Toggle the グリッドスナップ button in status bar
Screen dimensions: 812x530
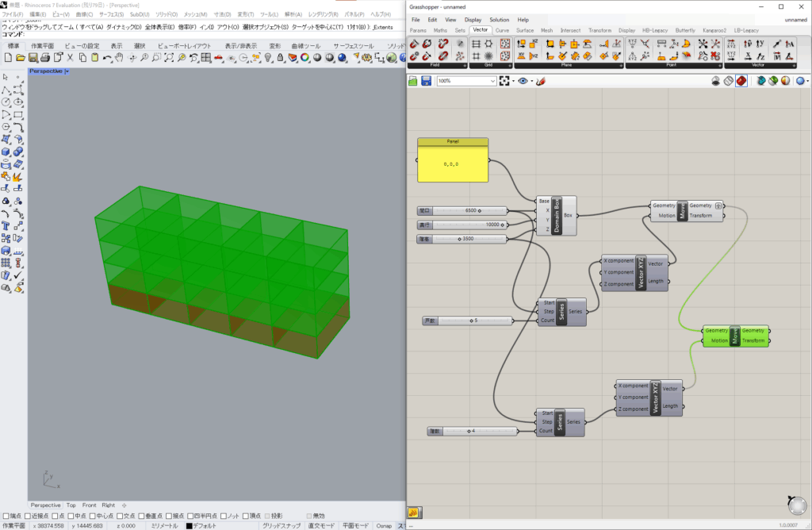click(x=282, y=525)
